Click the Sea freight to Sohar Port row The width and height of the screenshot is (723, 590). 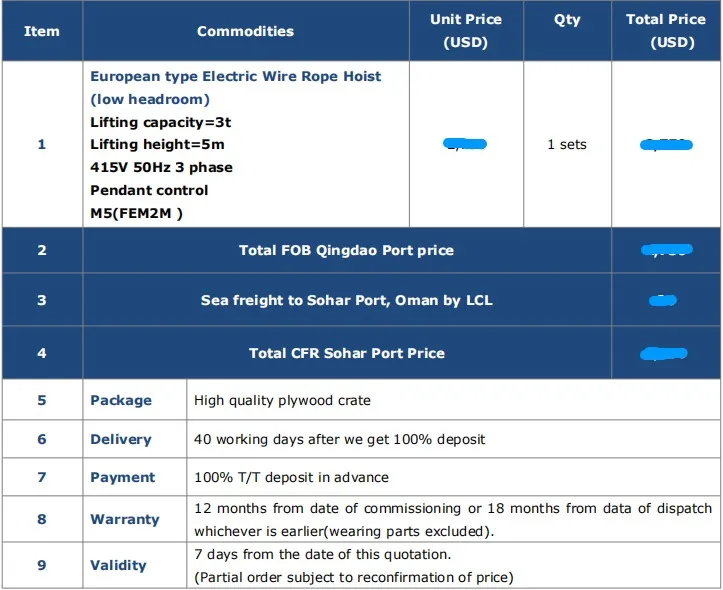(x=346, y=300)
